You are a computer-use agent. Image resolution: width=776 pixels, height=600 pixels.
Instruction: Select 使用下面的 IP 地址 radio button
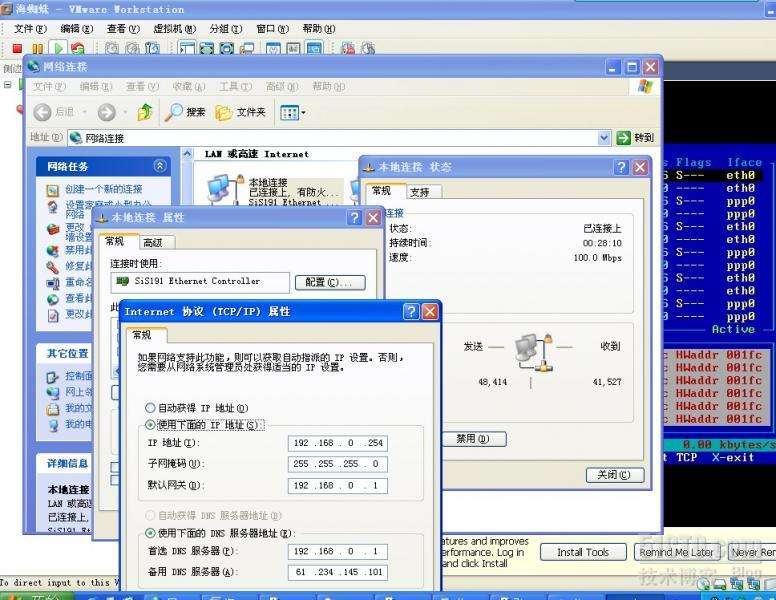point(150,425)
